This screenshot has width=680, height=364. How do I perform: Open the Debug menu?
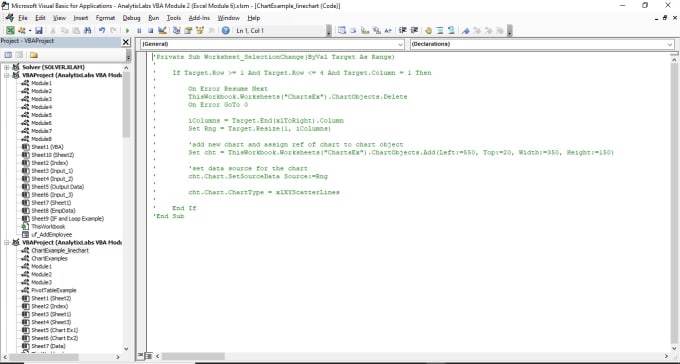(x=131, y=18)
